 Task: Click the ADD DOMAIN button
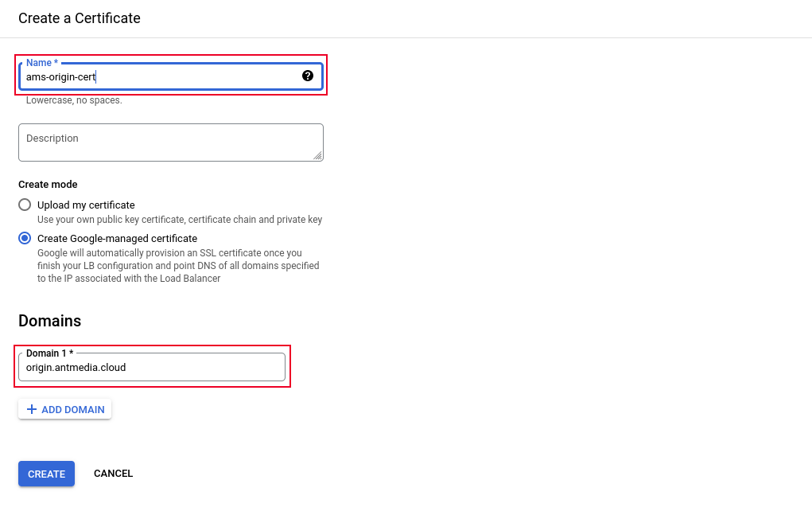64,409
